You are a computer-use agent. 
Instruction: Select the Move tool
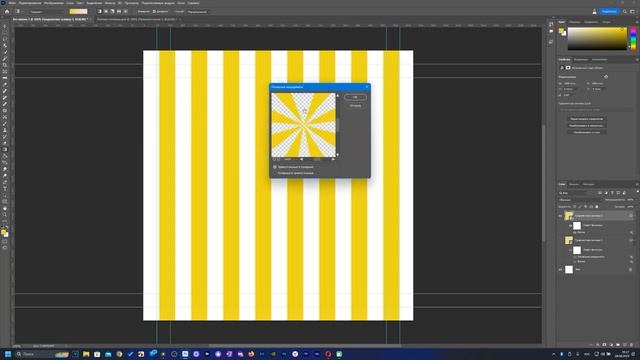(5, 26)
